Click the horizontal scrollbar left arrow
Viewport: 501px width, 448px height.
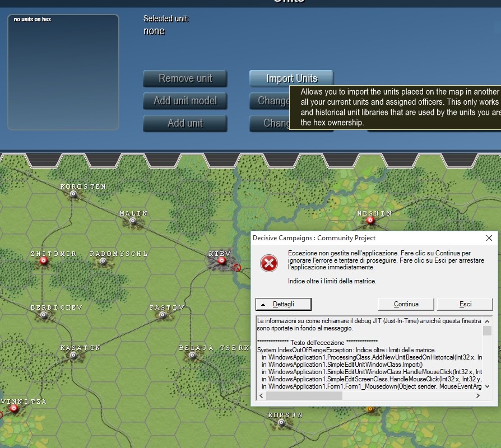tap(261, 395)
